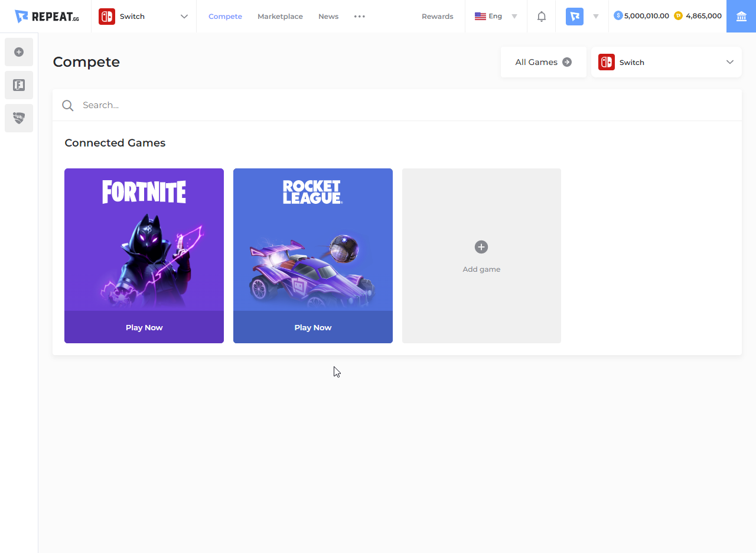Click the gold coin balance icon

[678, 16]
